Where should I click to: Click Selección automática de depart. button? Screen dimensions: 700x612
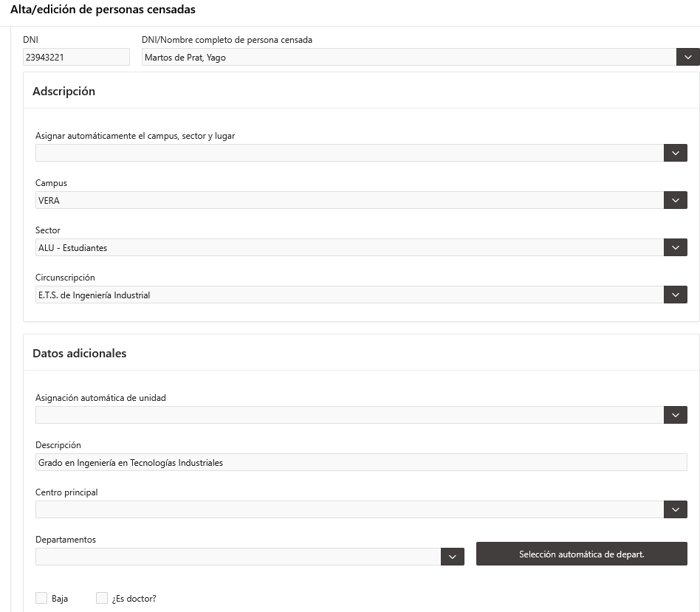[x=582, y=554]
